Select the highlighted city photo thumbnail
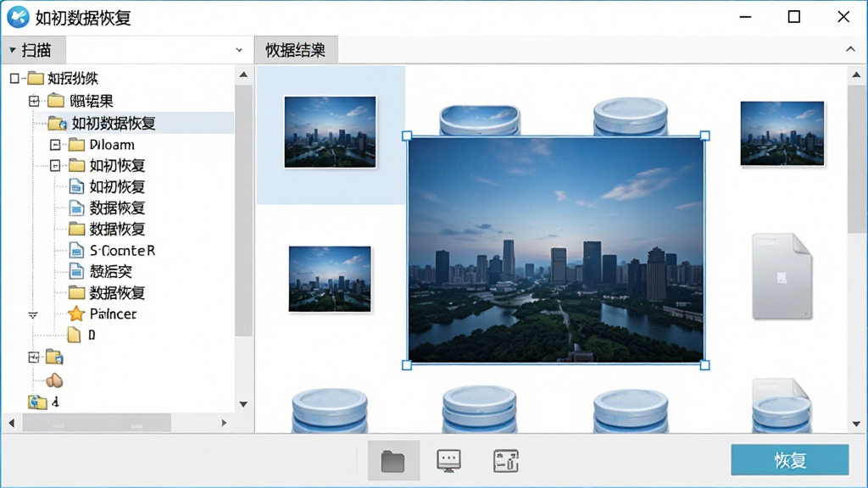The height and width of the screenshot is (488, 868). 330,131
